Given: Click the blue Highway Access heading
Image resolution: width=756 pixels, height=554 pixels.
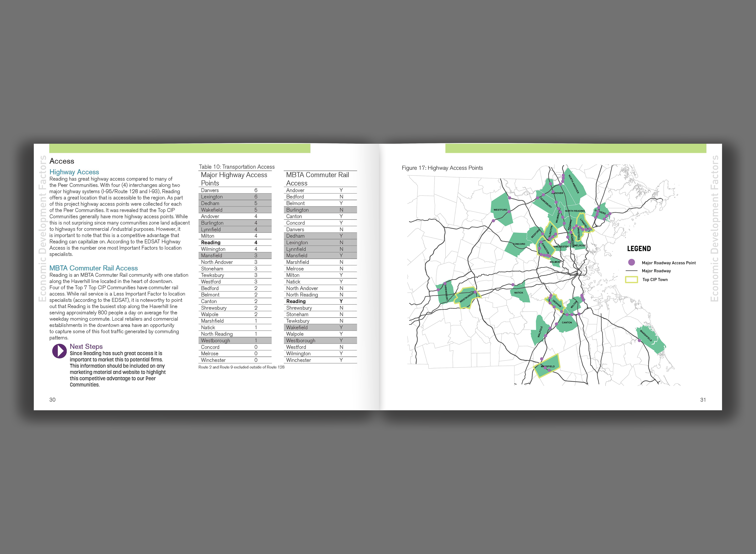Looking at the screenshot, I should point(74,172).
